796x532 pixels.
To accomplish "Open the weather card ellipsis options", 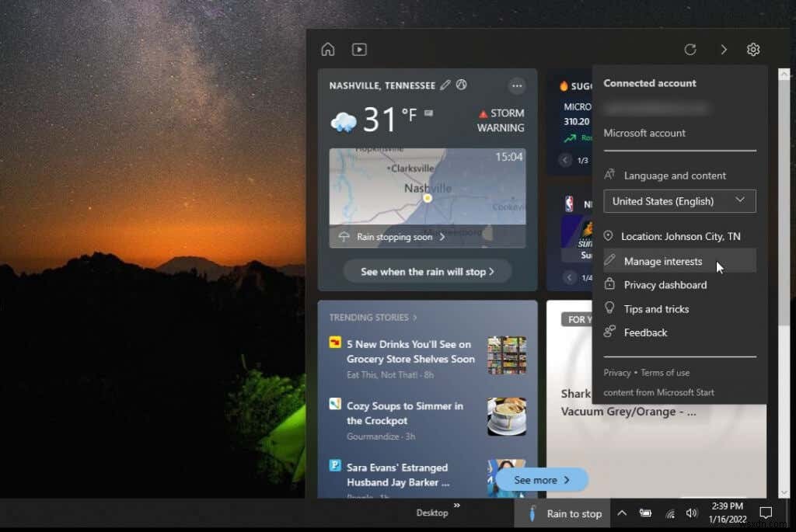I will (517, 85).
